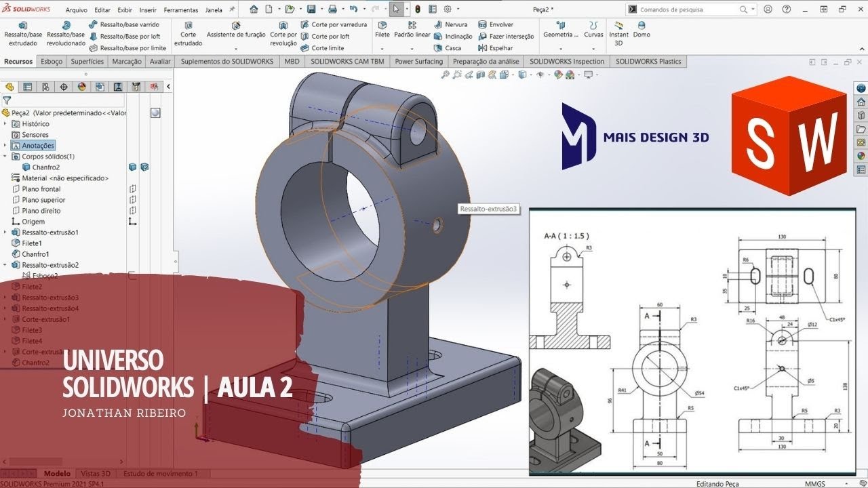Click the Home icon in the top toolbar

point(254,9)
